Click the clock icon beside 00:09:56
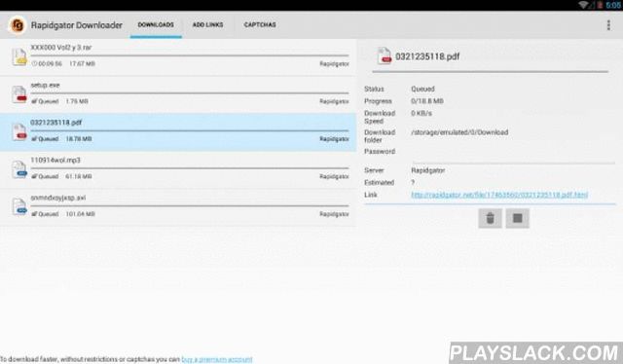This screenshot has height=364, width=623. 34,63
